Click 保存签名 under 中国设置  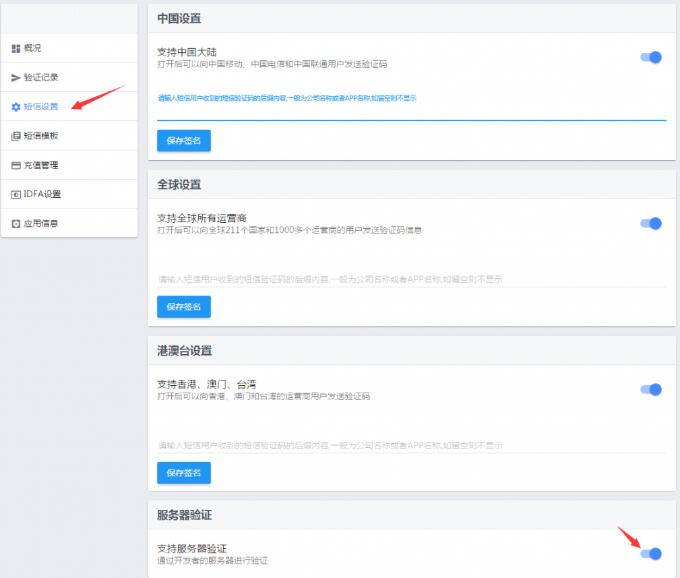click(184, 140)
